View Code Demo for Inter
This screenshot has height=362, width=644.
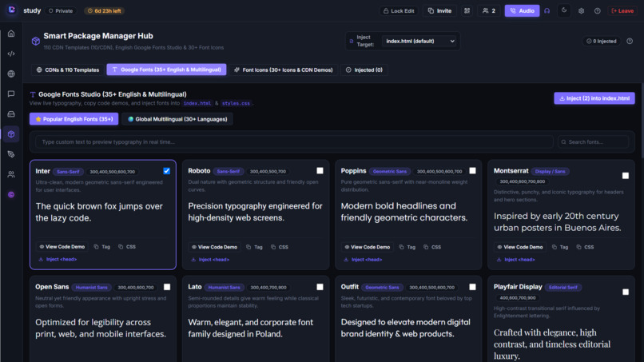pyautogui.click(x=62, y=247)
